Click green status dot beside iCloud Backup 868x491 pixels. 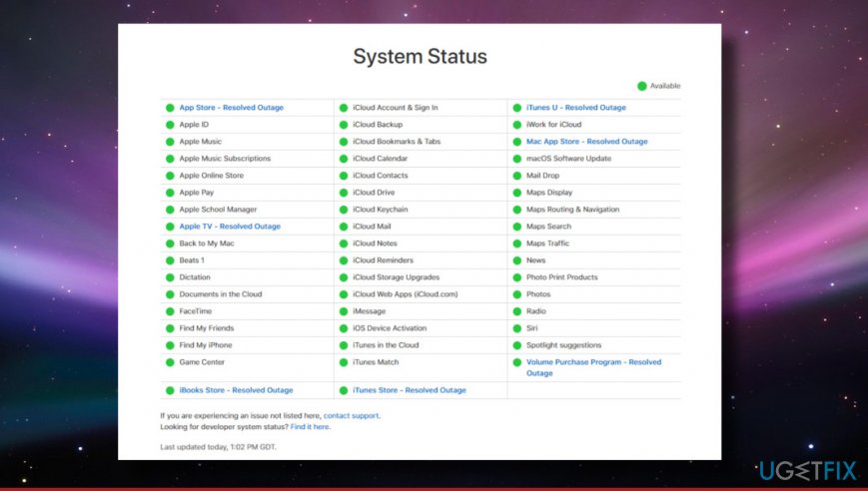[344, 125]
